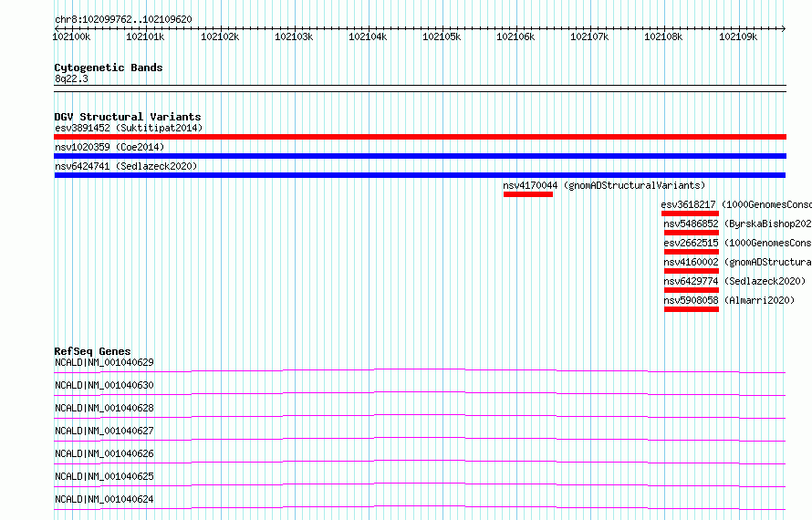
Task: Open esv3618217 1000 Genomes variant link
Action: 736,204
